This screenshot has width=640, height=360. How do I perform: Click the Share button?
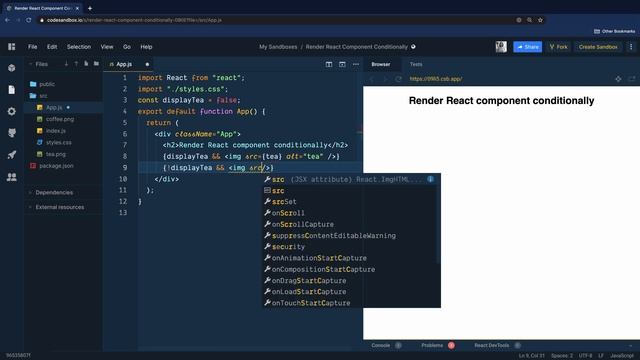tap(527, 47)
